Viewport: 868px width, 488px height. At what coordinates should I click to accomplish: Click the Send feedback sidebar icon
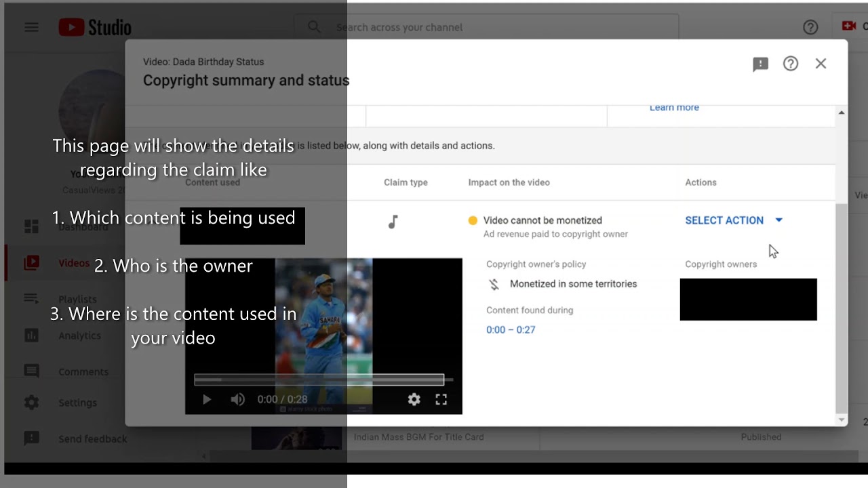[31, 439]
